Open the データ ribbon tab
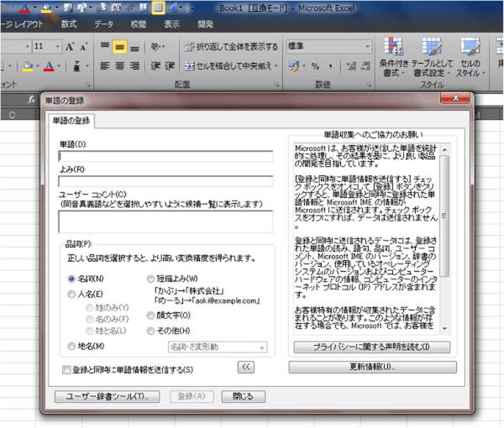The height and width of the screenshot is (428, 504). (x=103, y=24)
